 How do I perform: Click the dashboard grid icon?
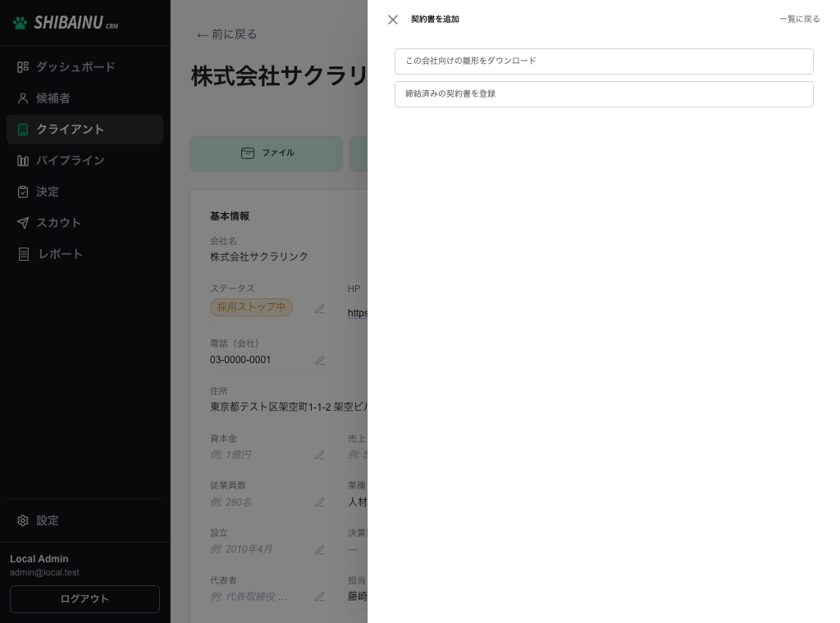22,67
